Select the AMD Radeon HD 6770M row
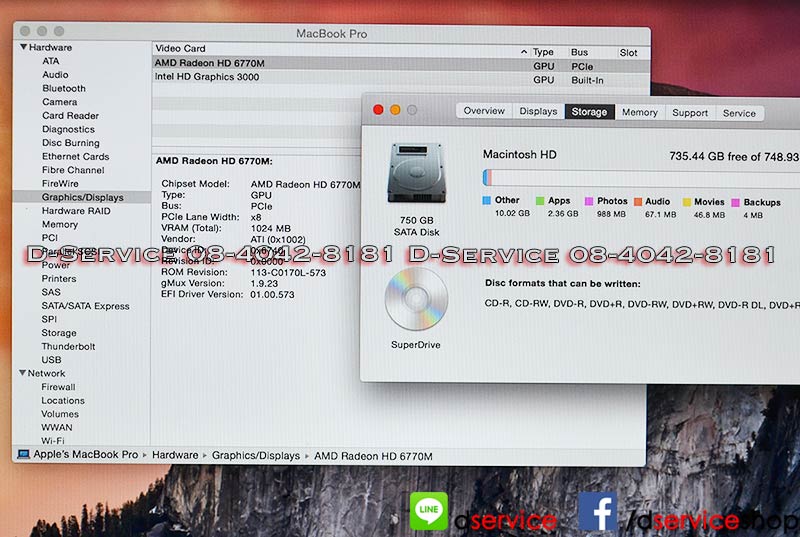800x537 pixels. 401,64
